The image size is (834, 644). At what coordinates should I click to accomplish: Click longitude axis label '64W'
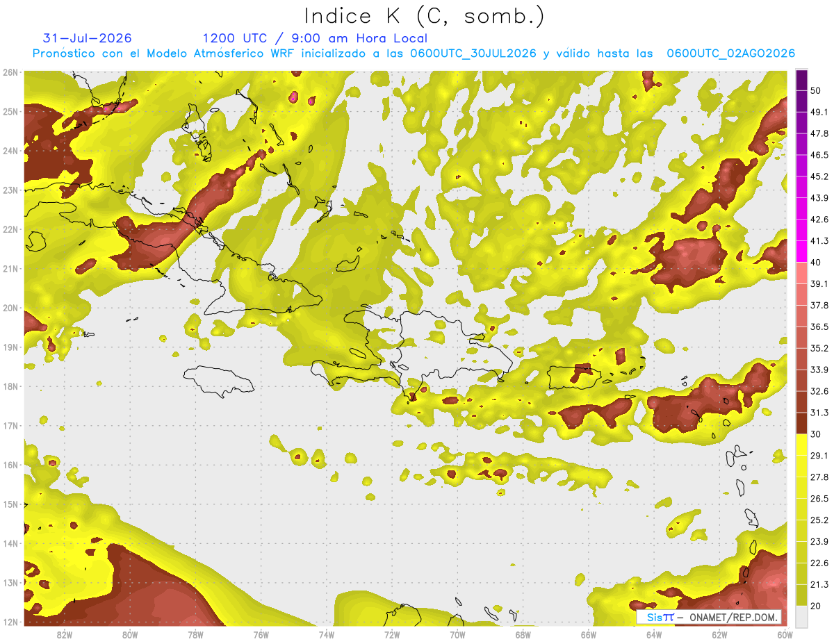point(653,635)
